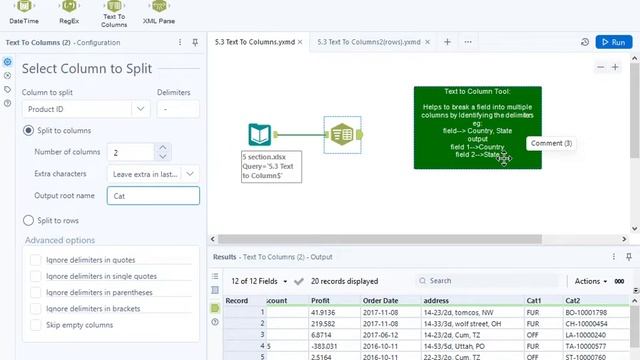
Task: Close the Text To Columns2(rows).yxmd tab
Action: (x=427, y=42)
